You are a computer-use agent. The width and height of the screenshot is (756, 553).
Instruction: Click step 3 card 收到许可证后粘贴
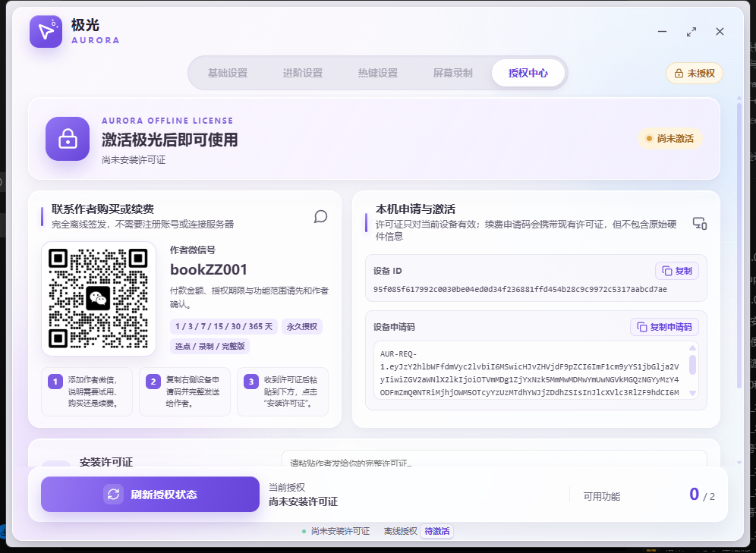coord(282,391)
